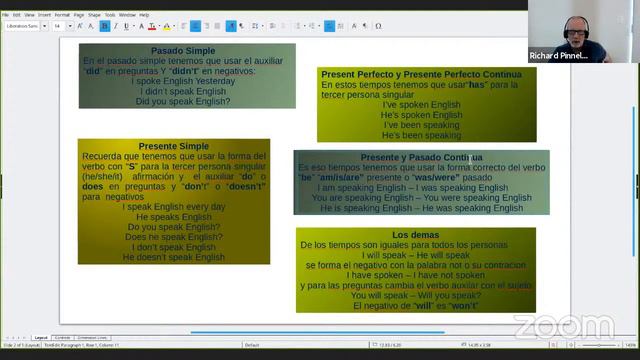
Task: Click the Liberation Sans font name field
Action: point(22,26)
